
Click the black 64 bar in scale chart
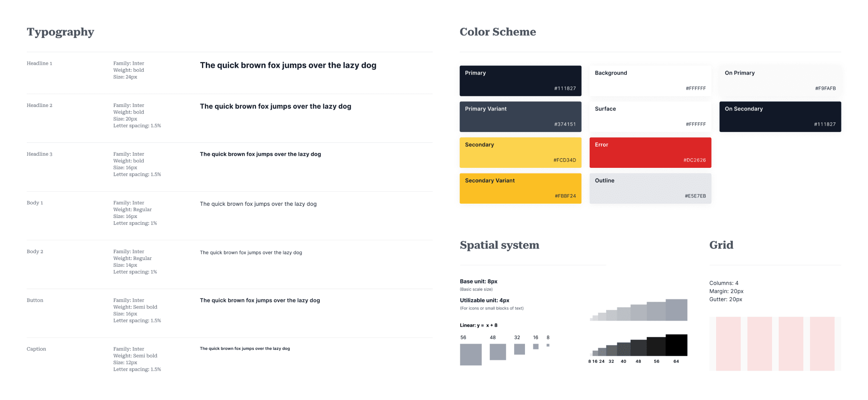click(676, 345)
